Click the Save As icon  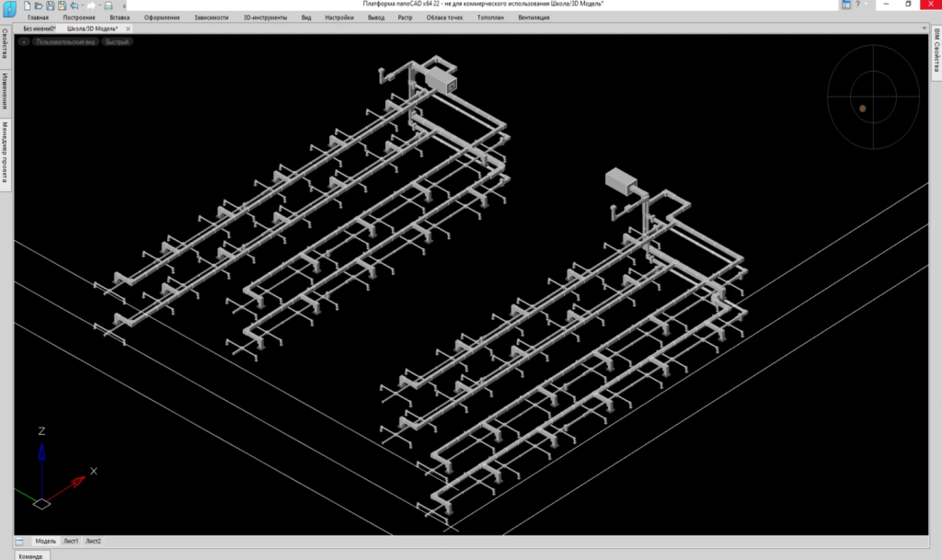click(63, 6)
